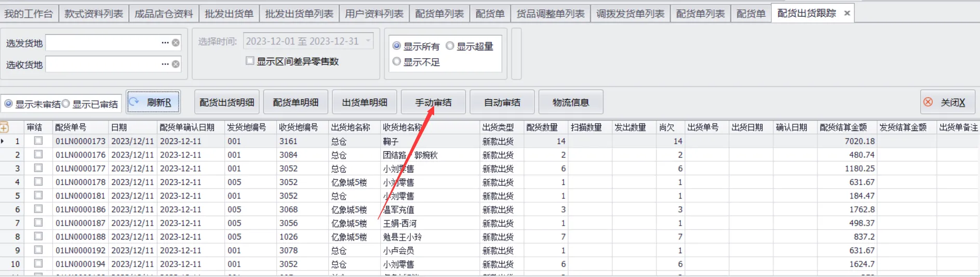This screenshot has width=980, height=277.
Task: Open 批发出货单 tab
Action: [x=229, y=14]
